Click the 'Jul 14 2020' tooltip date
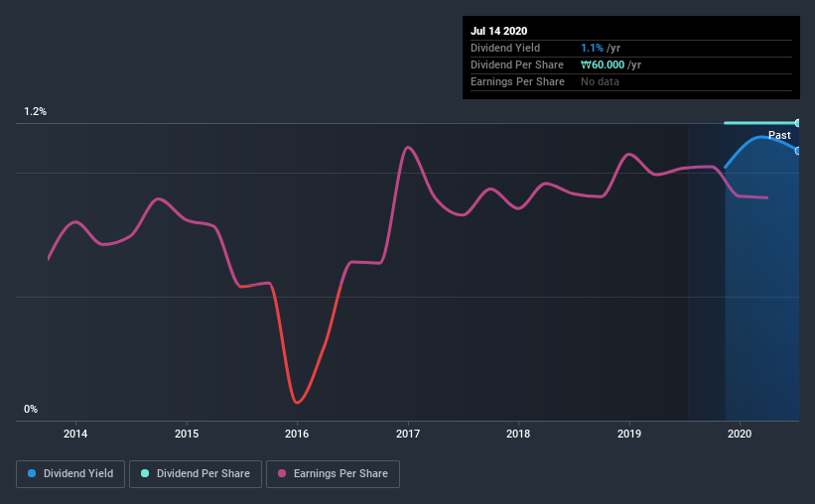Image resolution: width=815 pixels, height=504 pixels. pyautogui.click(x=499, y=31)
